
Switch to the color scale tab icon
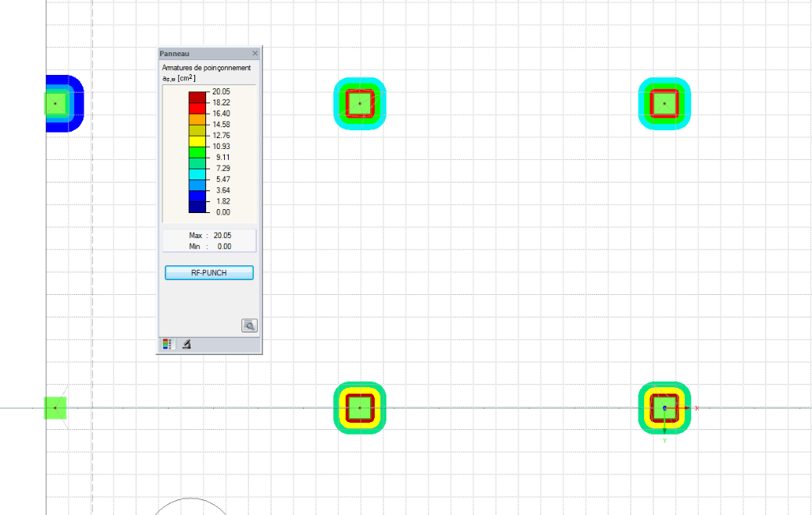point(167,344)
